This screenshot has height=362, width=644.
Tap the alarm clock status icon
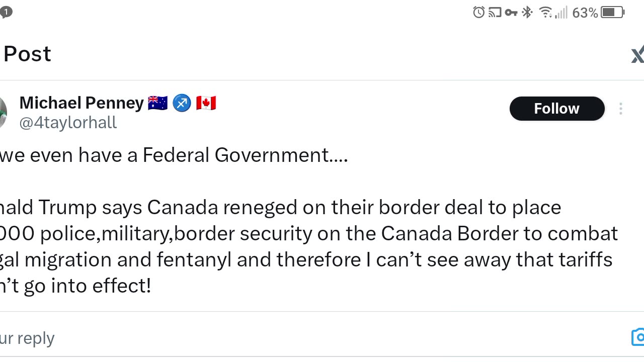(479, 12)
